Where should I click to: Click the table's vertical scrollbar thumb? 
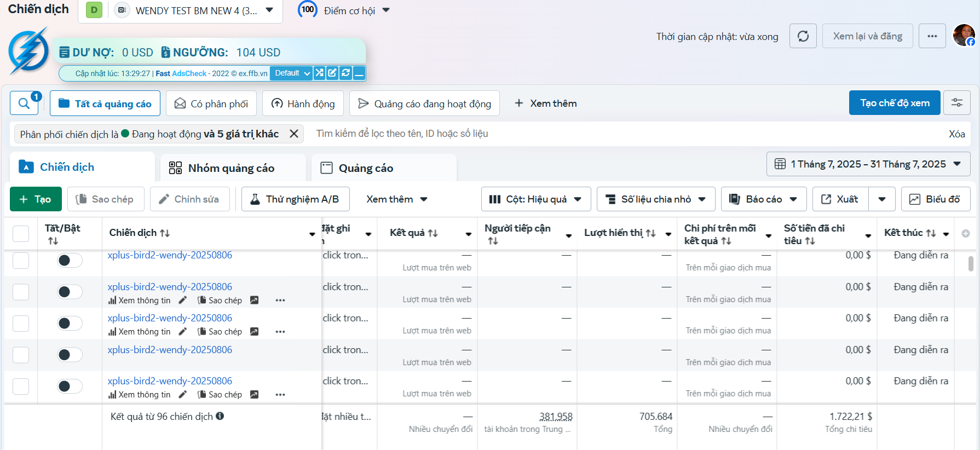click(971, 263)
